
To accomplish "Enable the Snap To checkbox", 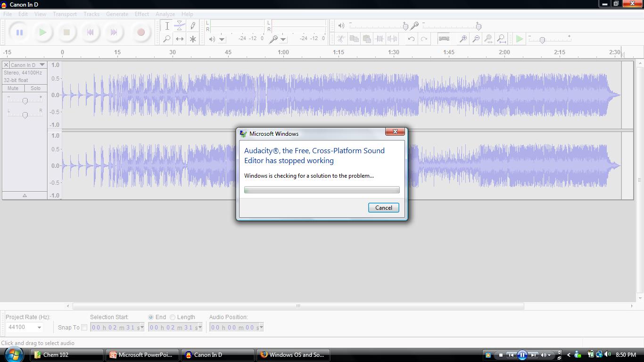I will 84,327.
